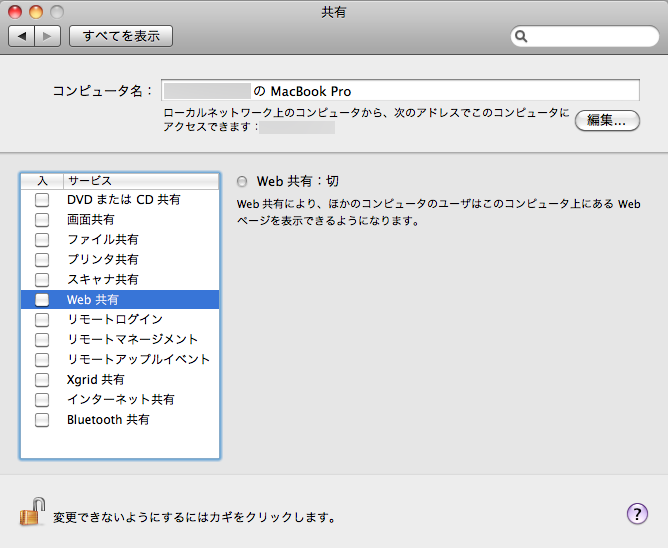This screenshot has height=548, width=668.
Task: Select the highlighted Web 共有 row label
Action: click(92, 300)
